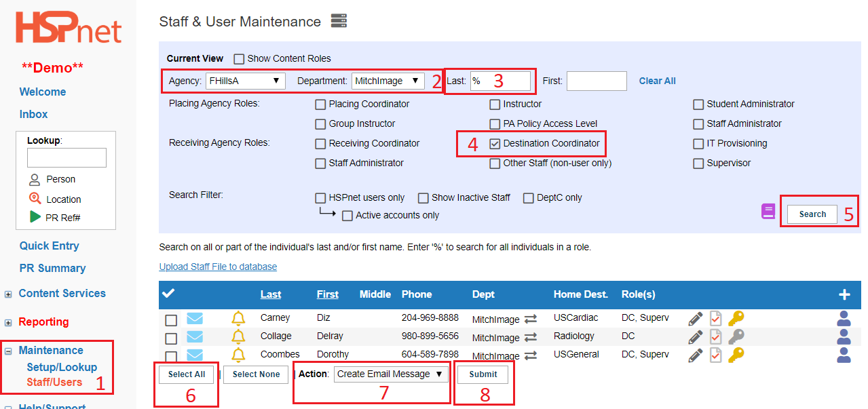868x409 pixels.
Task: Click the person profile icon for Carney
Action: click(x=844, y=318)
